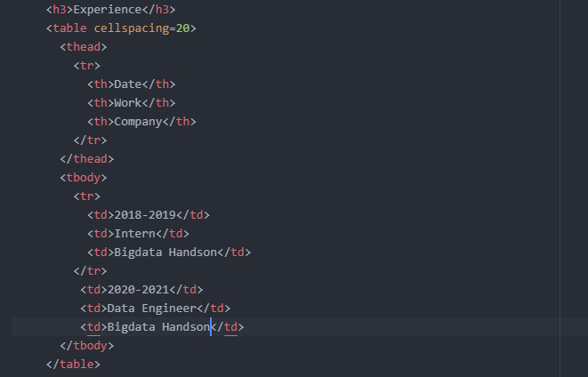588x377 pixels.
Task: Click the 'Data Engineer' cell text
Action: click(x=151, y=308)
